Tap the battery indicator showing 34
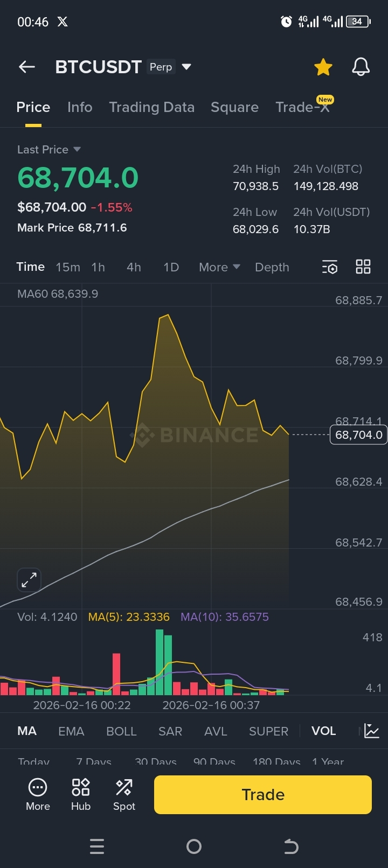 point(358,22)
